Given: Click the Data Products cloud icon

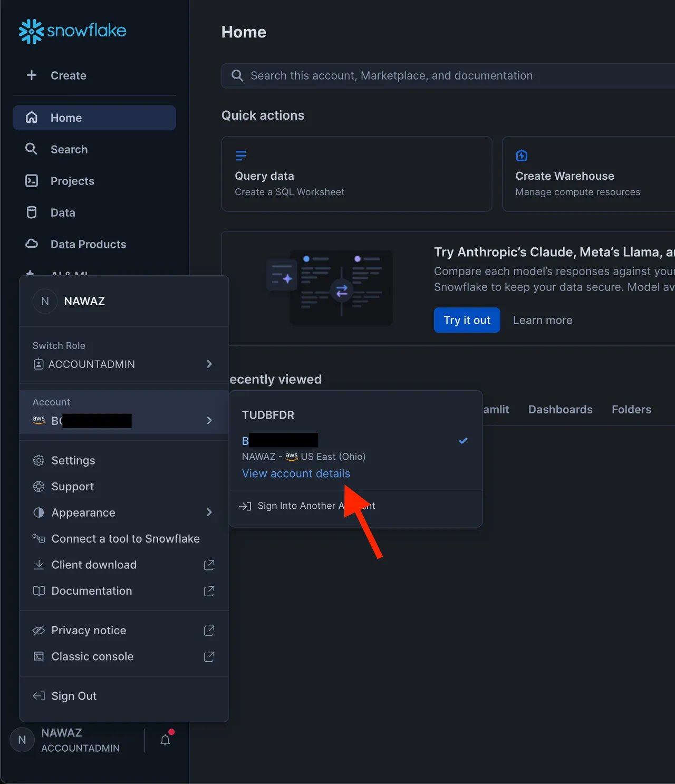Looking at the screenshot, I should 32,244.
